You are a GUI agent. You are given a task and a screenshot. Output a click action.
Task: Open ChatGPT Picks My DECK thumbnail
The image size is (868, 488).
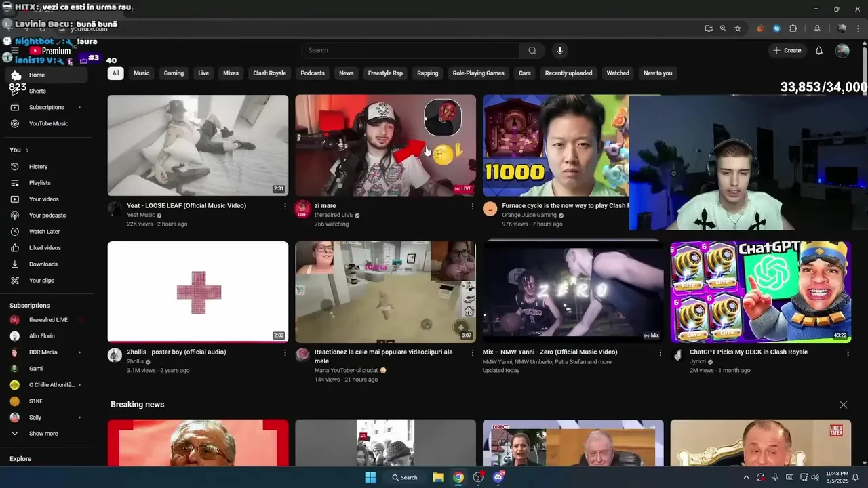(761, 291)
